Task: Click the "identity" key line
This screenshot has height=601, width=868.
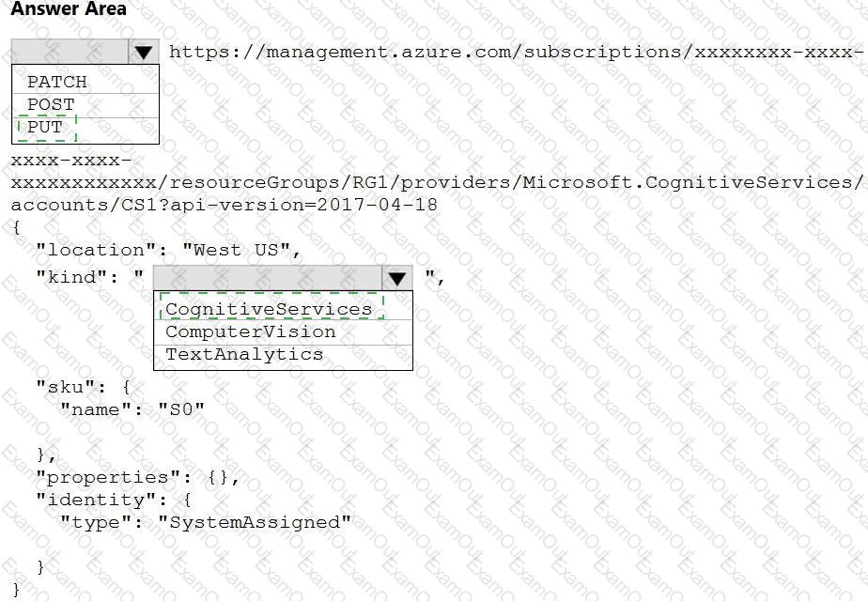Action: tap(114, 501)
